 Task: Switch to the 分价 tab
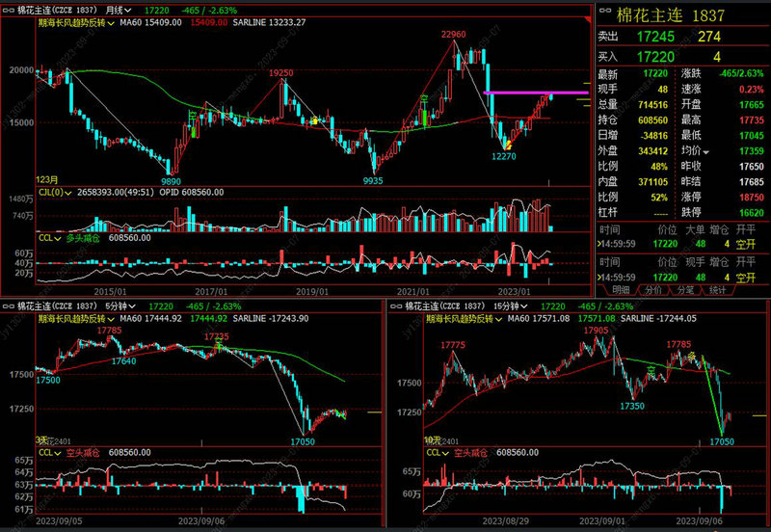coord(653,289)
